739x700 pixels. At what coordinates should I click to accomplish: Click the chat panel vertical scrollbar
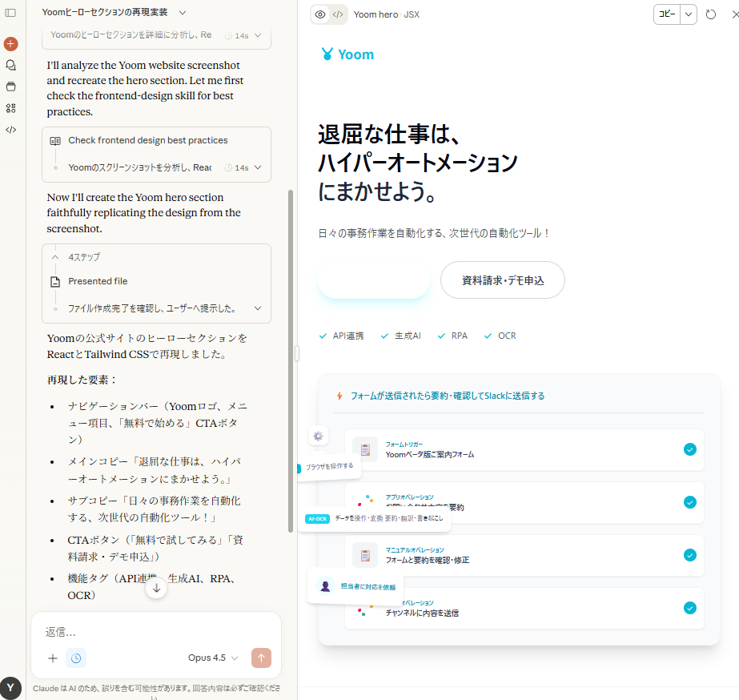pyautogui.click(x=291, y=360)
